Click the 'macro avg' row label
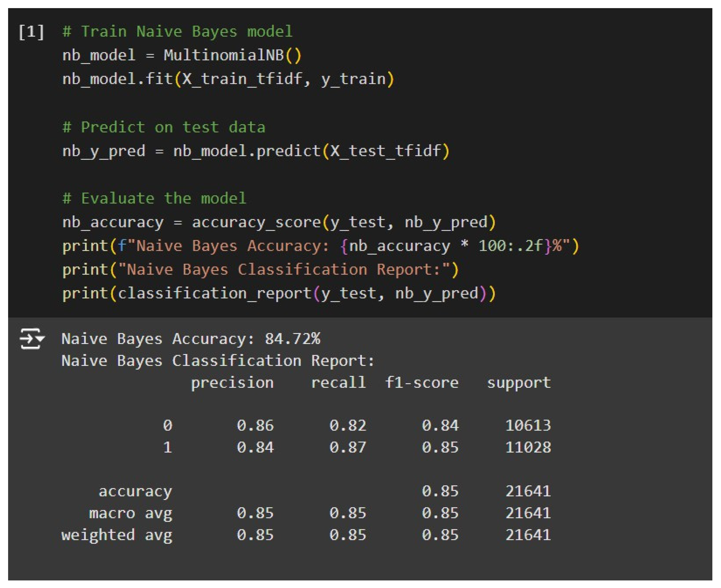Viewport: 721px width, 588px height. click(x=130, y=513)
